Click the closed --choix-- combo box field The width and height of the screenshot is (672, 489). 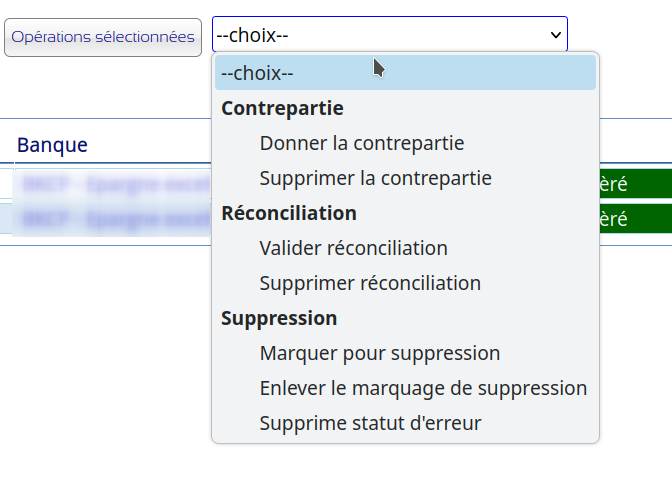coord(380,35)
